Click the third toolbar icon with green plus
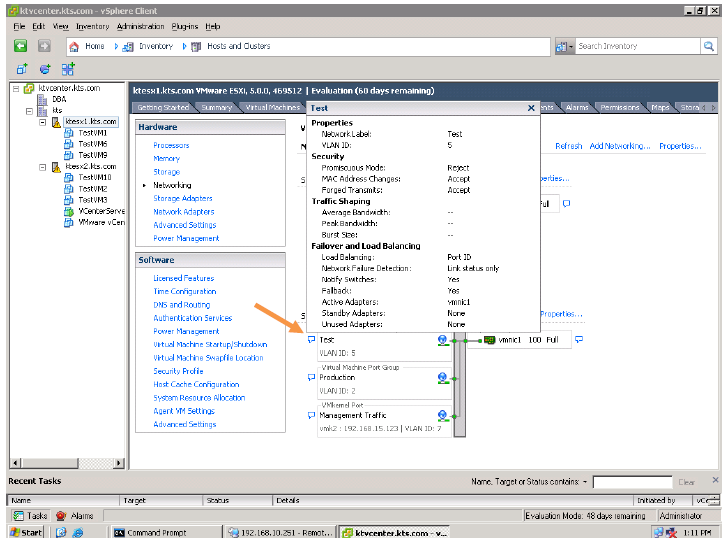This screenshot has height=538, width=725. 68,69
